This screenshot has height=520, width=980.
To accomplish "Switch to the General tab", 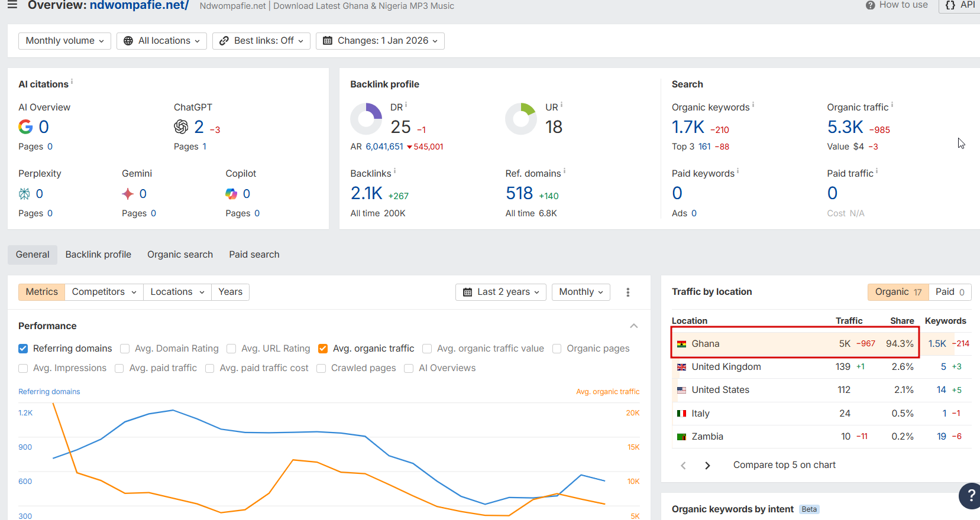I will click(33, 255).
